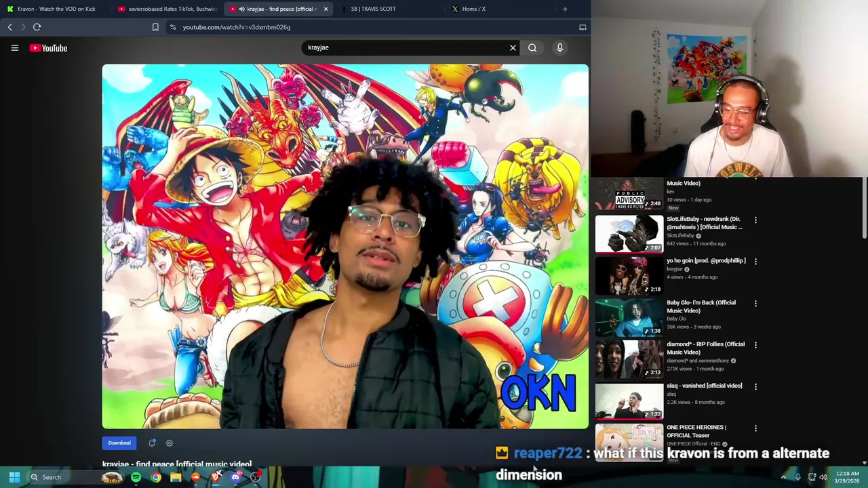
Task: Open more options for yo ho goin video
Action: (755, 261)
